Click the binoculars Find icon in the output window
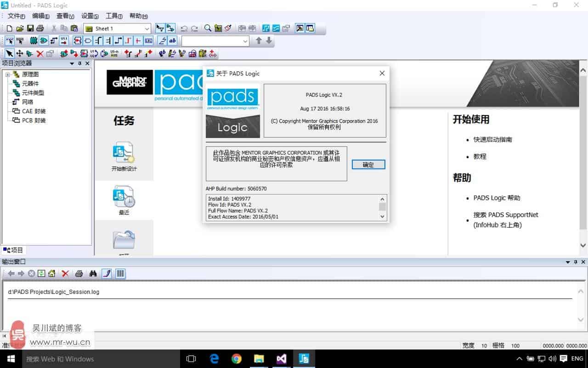588x368 pixels. click(93, 273)
